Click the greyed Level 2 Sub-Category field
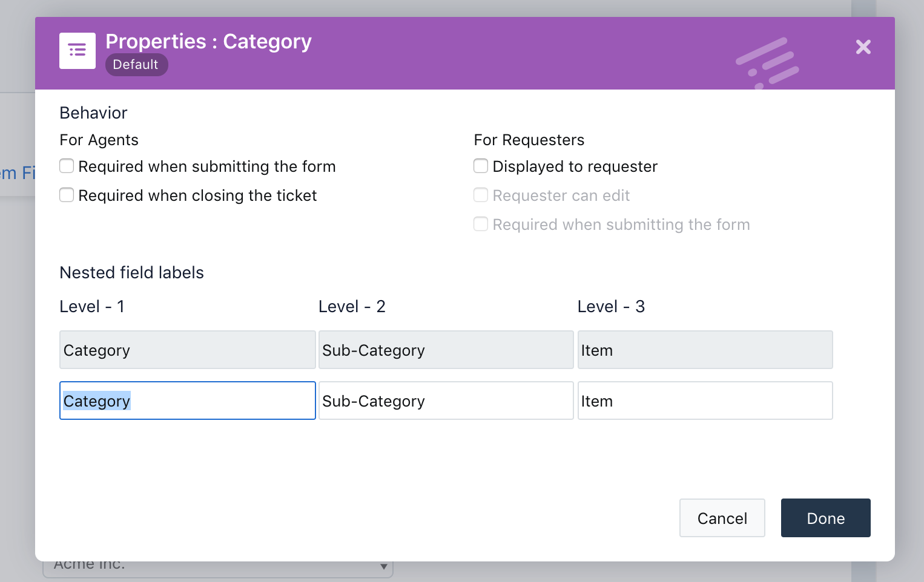Screen dimensions: 924x582 (446, 350)
